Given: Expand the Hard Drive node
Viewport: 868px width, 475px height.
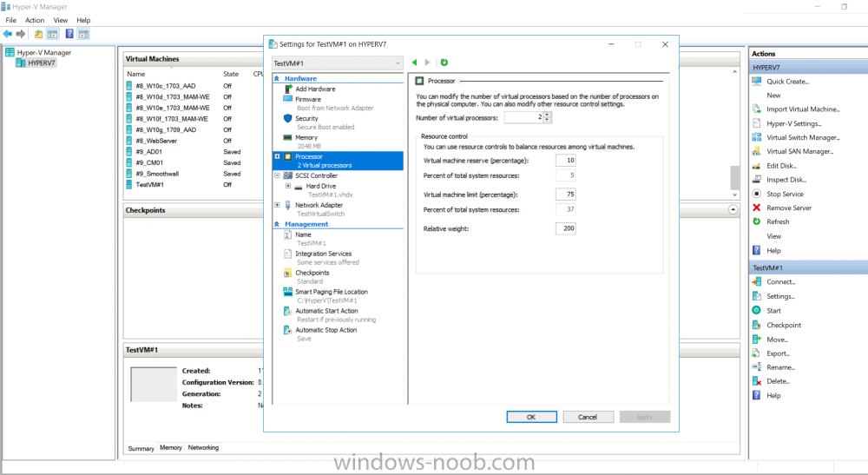Looking at the screenshot, I should 288,186.
